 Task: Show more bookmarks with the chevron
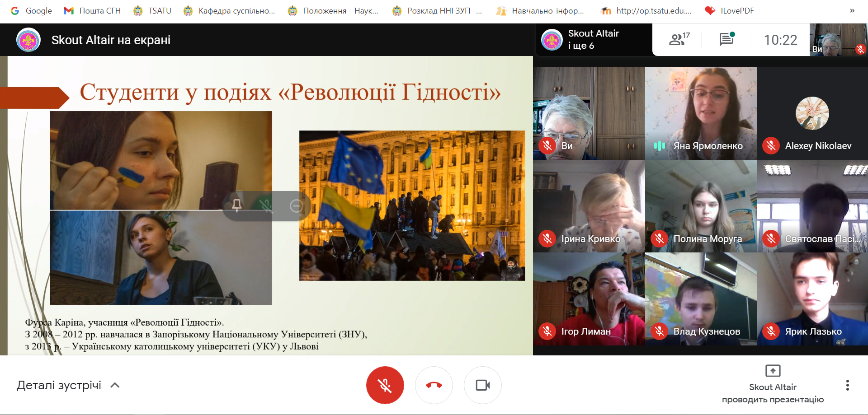click(852, 11)
